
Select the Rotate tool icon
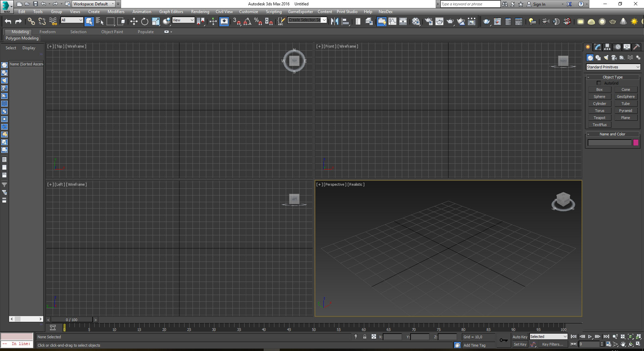(145, 22)
